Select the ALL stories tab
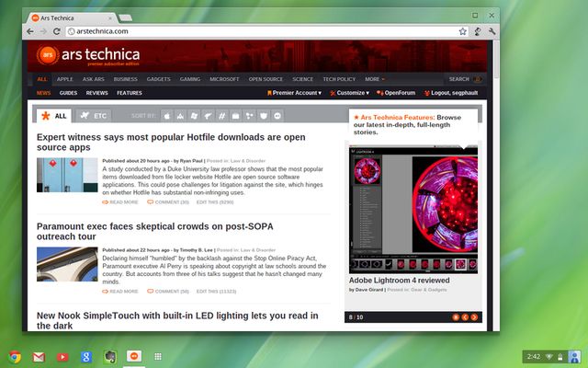Viewport: 588px width, 368px height. [x=54, y=116]
